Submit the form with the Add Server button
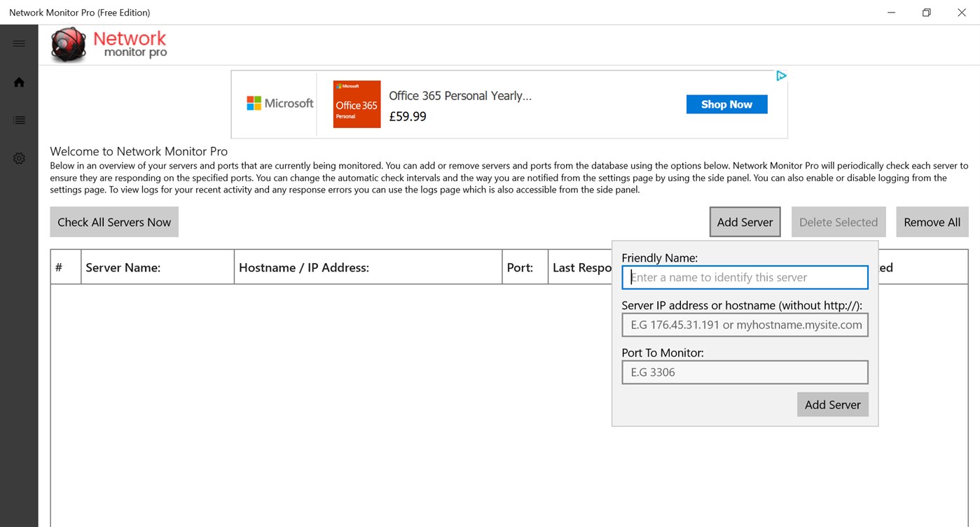980x527 pixels. (832, 405)
